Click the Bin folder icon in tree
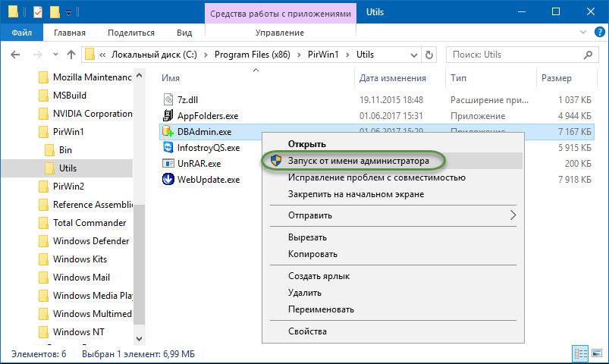This screenshot has width=609, height=364. coord(50,150)
